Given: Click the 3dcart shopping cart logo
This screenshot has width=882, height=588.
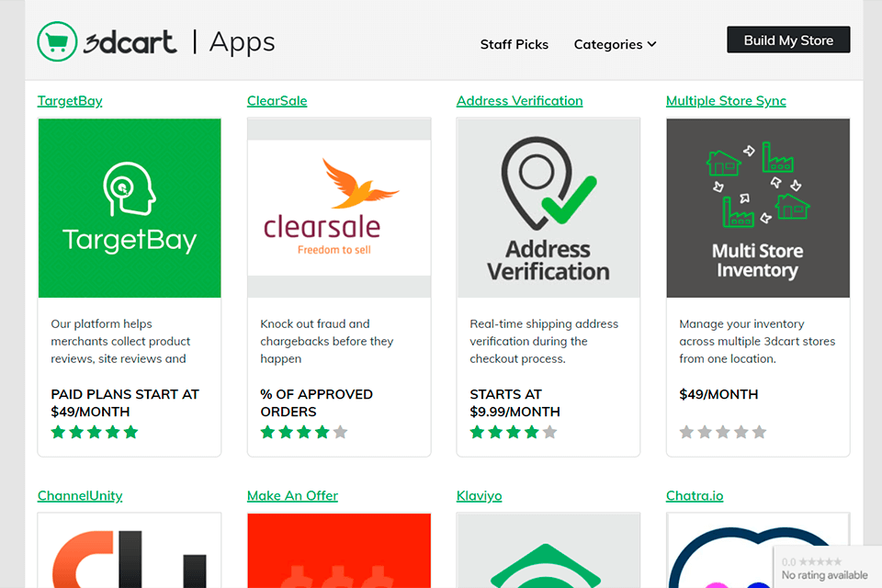Looking at the screenshot, I should (57, 41).
